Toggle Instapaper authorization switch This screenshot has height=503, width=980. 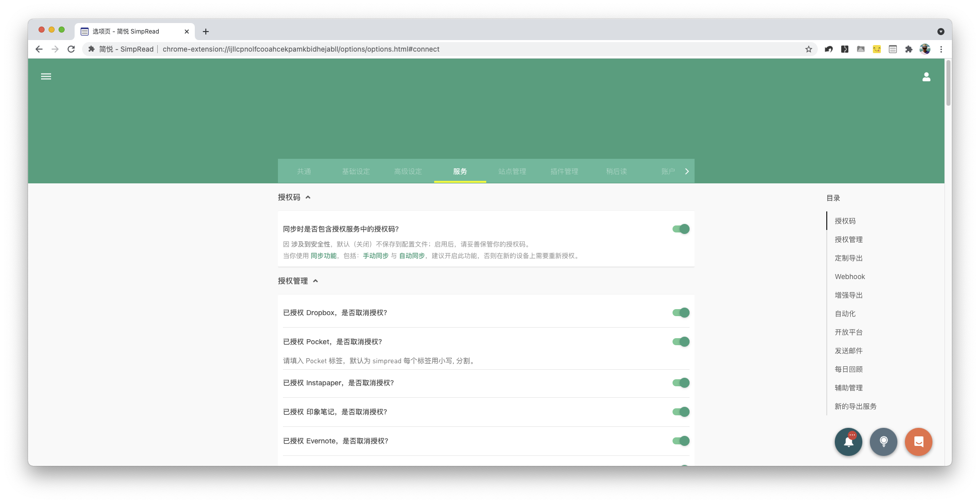point(681,383)
